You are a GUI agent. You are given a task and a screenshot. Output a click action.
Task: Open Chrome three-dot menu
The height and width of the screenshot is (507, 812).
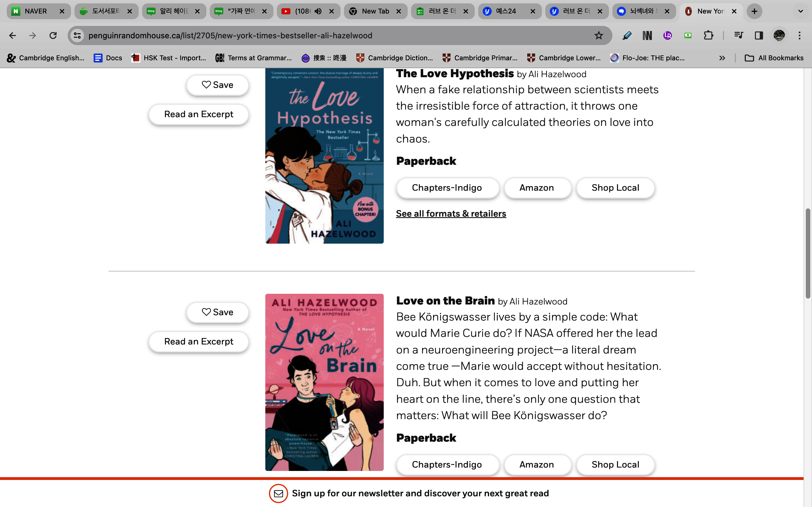tap(800, 35)
